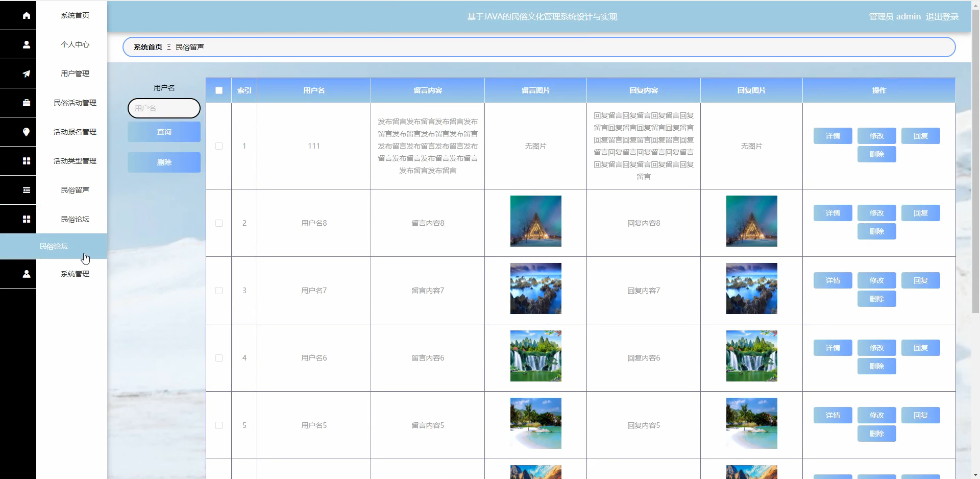This screenshot has height=479, width=980.
Task: Open 民俗活动管理 menu item
Action: 75,103
